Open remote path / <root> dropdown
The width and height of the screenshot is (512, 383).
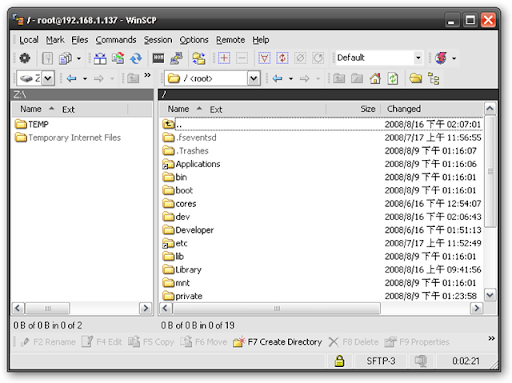[x=254, y=79]
